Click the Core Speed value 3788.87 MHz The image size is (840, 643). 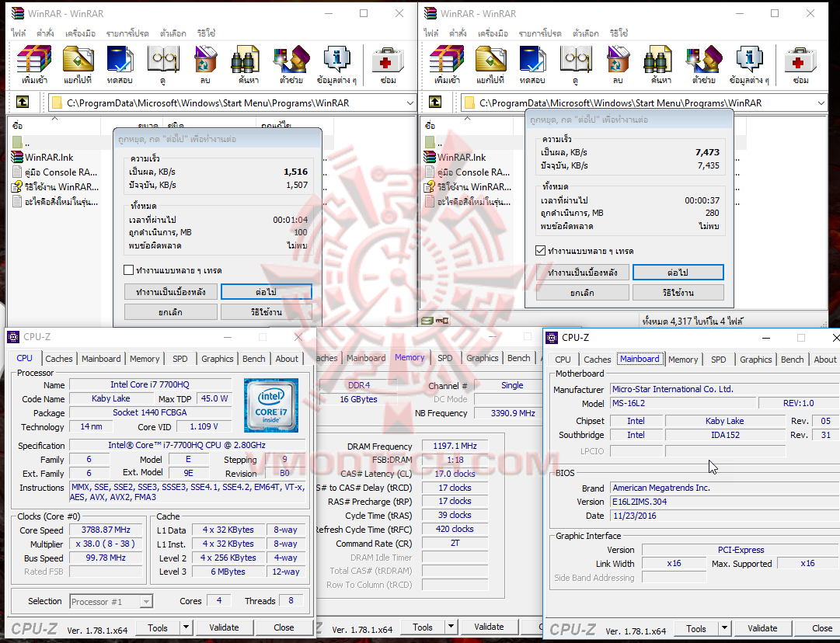106,530
